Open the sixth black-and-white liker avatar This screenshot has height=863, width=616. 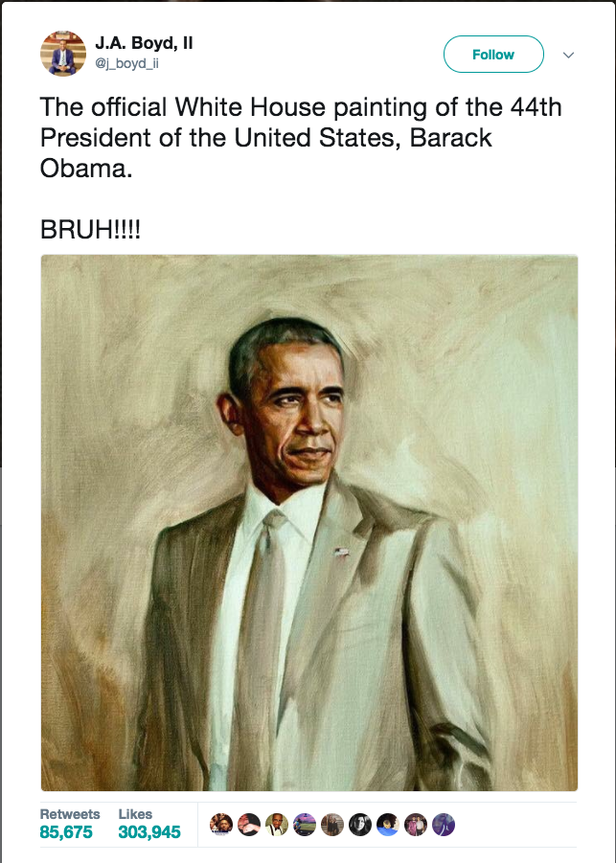(x=360, y=825)
